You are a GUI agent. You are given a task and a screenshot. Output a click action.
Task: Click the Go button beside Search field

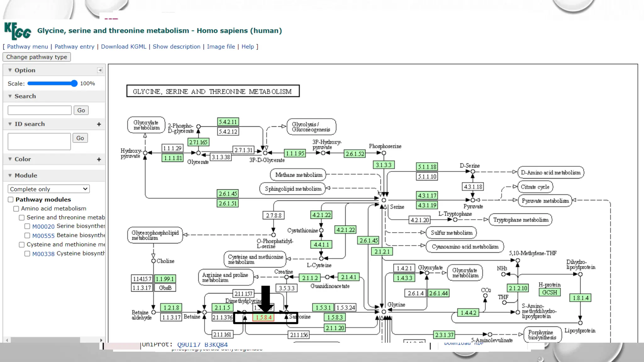(x=81, y=110)
